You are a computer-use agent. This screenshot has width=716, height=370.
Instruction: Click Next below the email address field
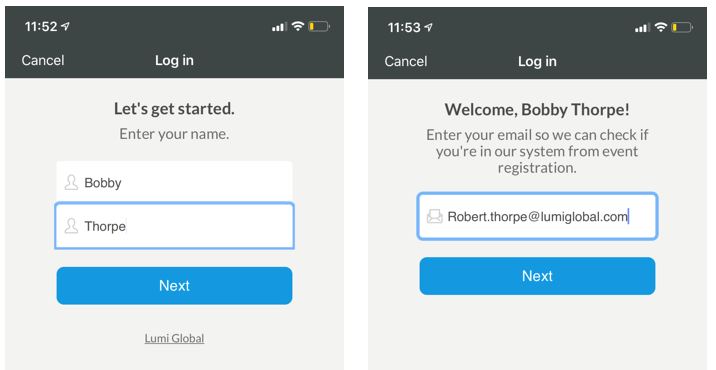(x=537, y=276)
